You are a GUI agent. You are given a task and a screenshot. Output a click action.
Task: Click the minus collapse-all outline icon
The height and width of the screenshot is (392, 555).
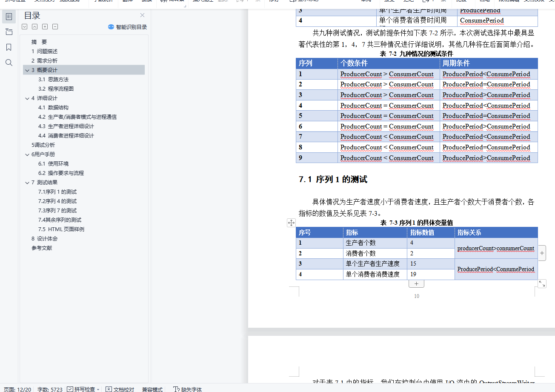[55, 27]
